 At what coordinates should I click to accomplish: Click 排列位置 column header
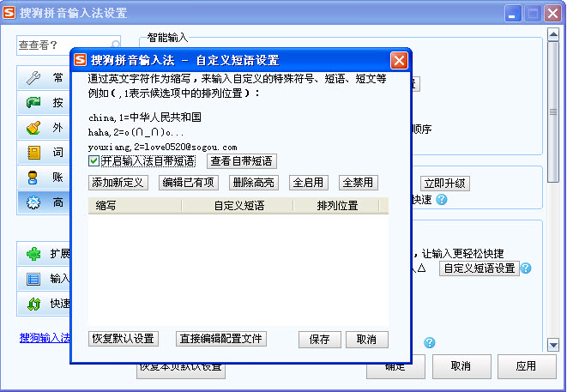(336, 206)
